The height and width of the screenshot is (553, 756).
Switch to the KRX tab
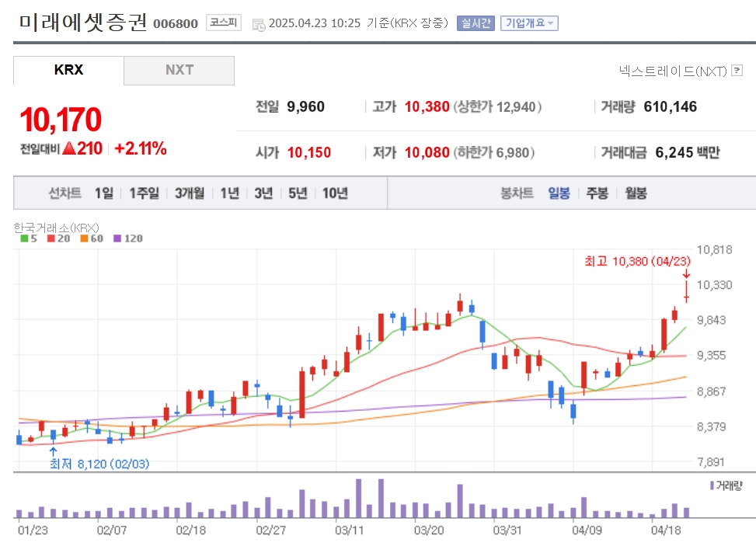(68, 70)
